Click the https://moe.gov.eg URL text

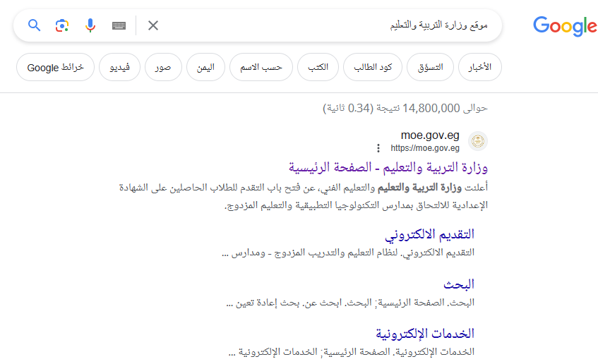(x=425, y=148)
